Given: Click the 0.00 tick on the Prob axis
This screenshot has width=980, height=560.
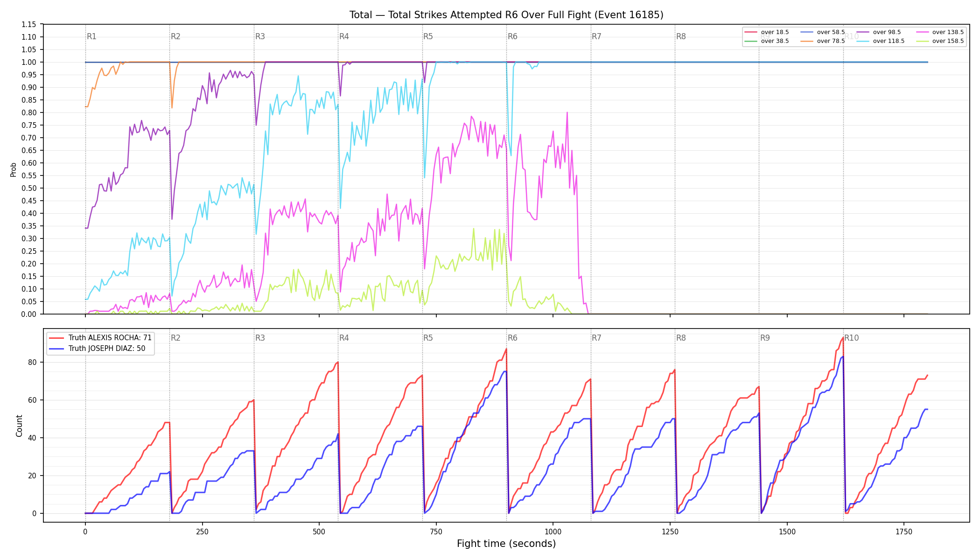Looking at the screenshot, I should point(28,314).
